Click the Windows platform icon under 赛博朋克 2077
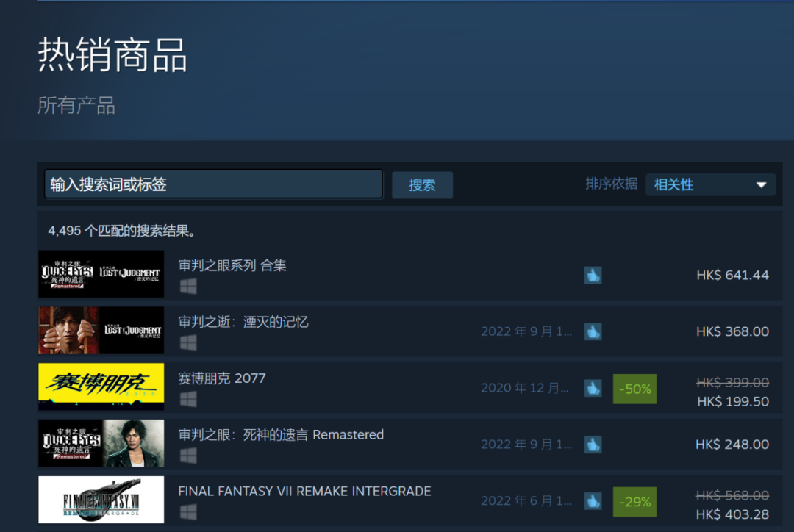This screenshot has width=794, height=532. 188,399
